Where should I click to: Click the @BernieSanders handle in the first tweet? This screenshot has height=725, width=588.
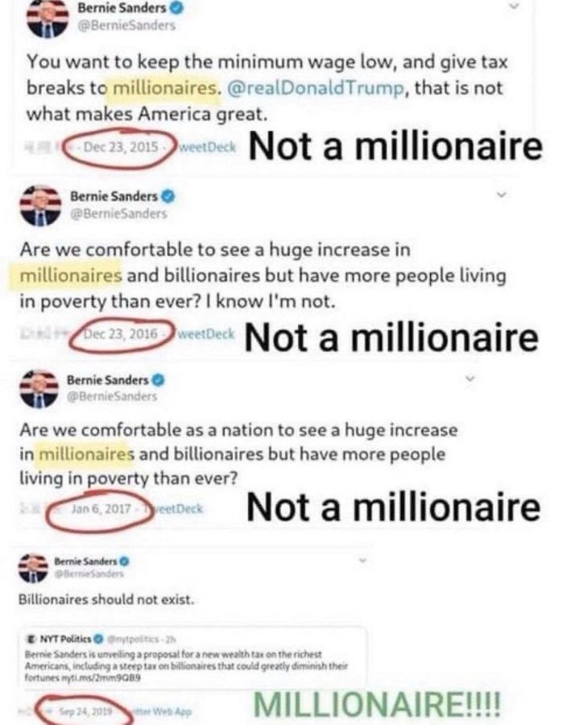tap(126, 26)
